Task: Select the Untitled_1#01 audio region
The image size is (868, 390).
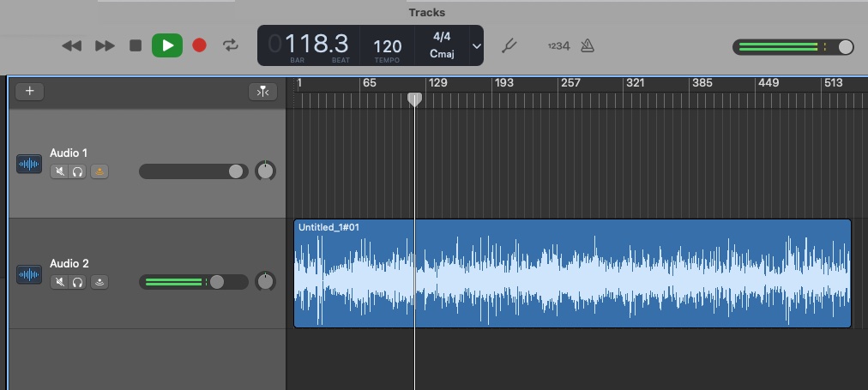Action: point(572,273)
